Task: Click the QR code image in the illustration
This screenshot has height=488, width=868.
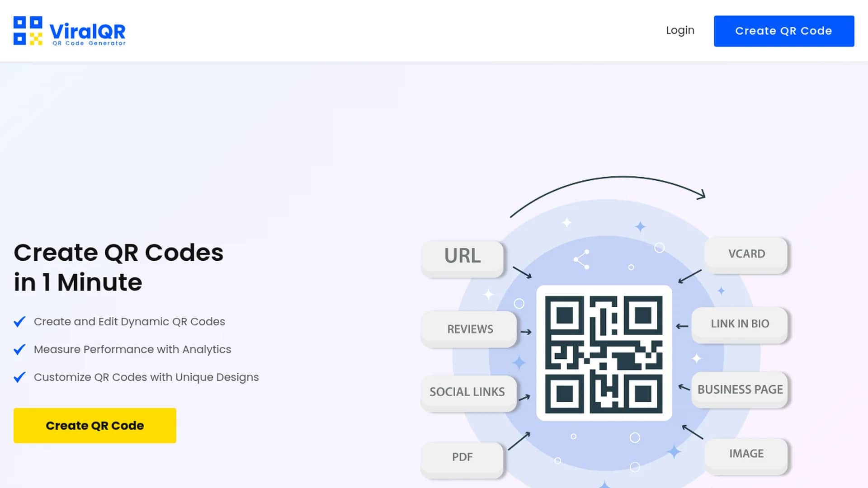Action: pos(604,353)
